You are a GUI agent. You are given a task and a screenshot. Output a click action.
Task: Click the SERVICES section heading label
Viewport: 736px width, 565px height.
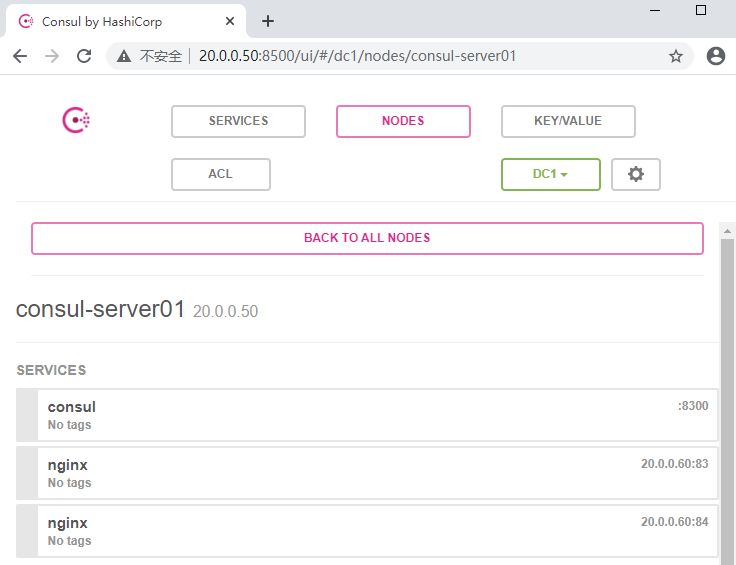click(x=52, y=370)
